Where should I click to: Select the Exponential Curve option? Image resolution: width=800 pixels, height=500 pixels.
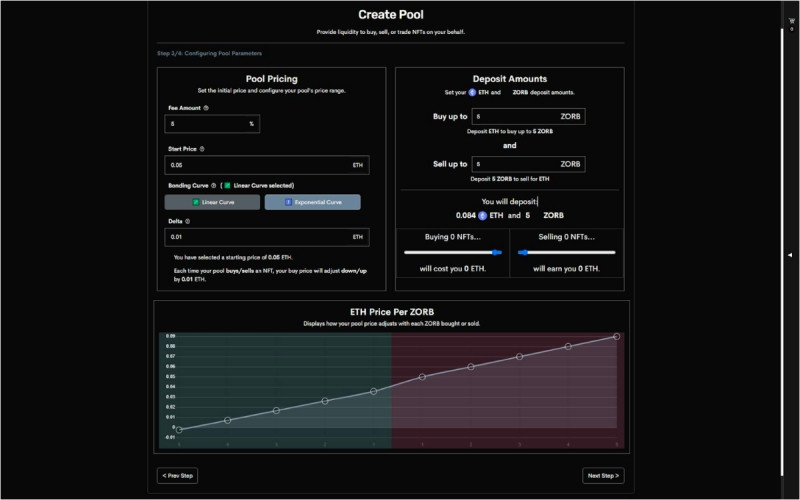312,202
